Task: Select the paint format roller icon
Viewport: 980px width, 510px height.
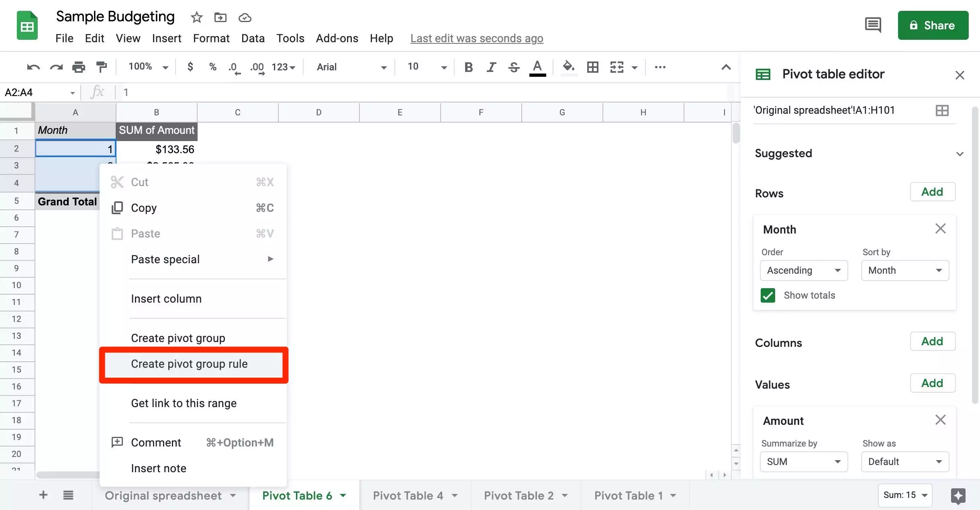Action: coord(101,67)
